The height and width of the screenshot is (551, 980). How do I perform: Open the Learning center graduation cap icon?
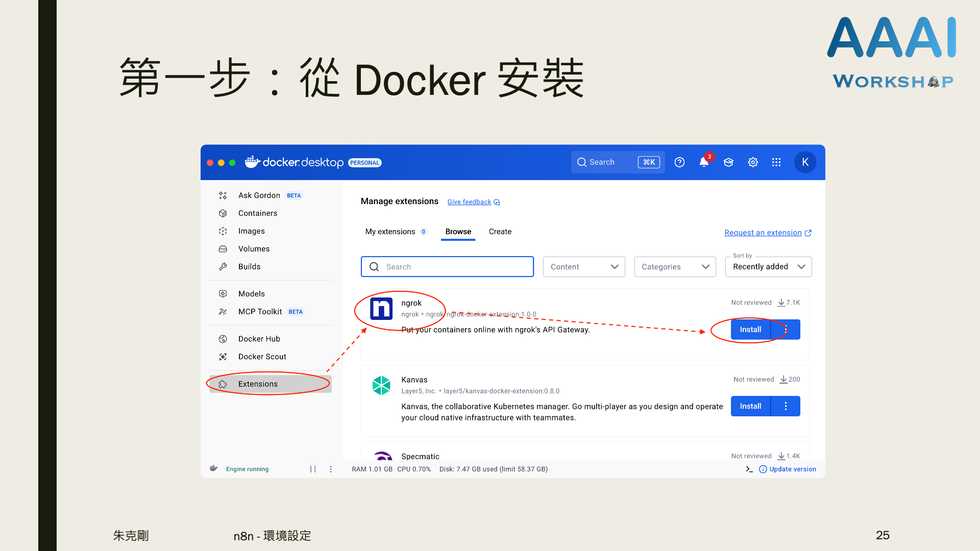click(x=728, y=162)
